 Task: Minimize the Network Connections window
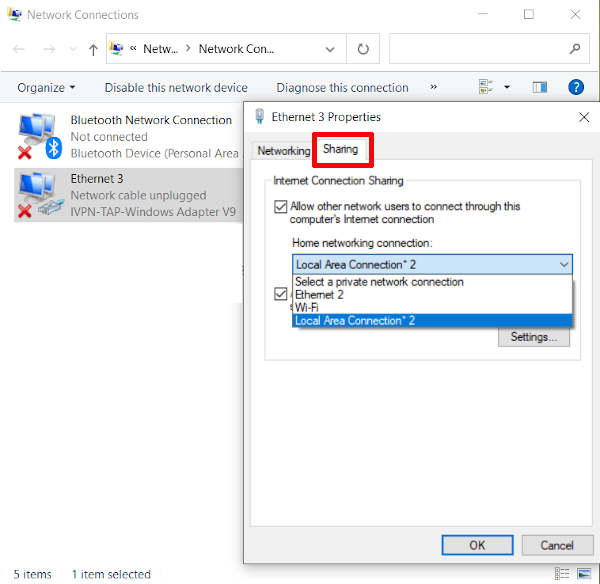(483, 14)
